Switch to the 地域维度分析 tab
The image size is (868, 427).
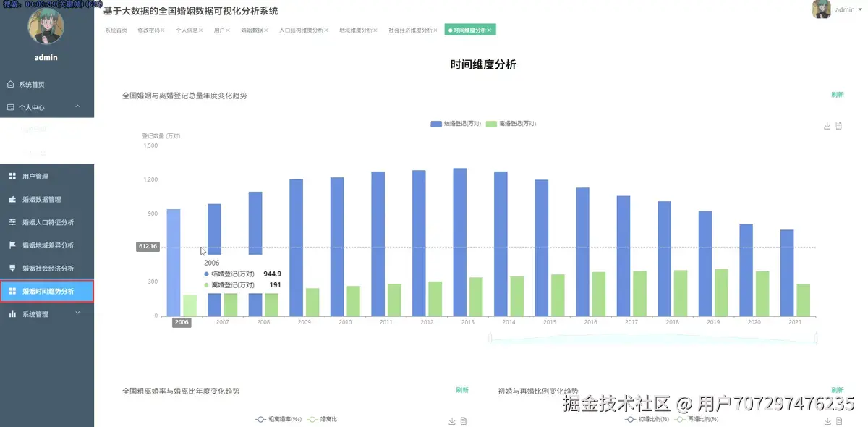(357, 30)
